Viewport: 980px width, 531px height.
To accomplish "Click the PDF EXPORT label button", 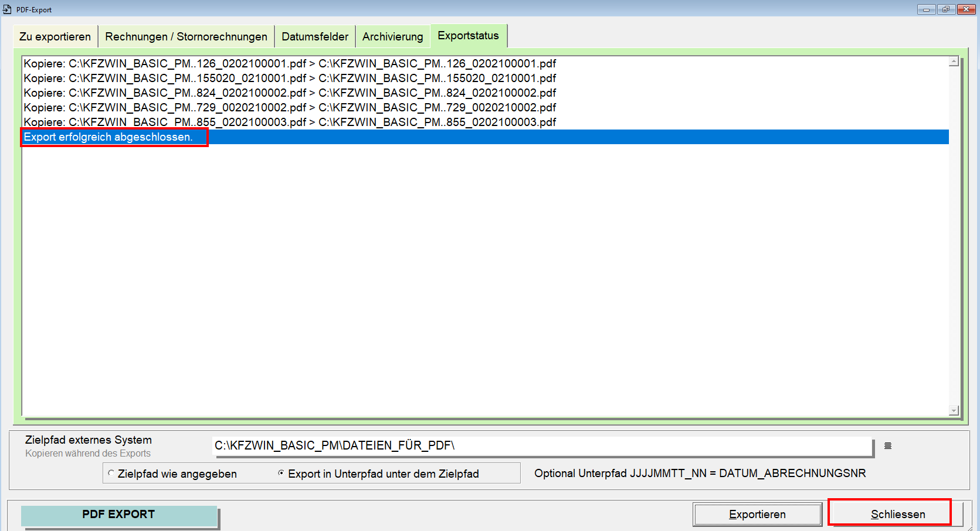I will pos(118,515).
